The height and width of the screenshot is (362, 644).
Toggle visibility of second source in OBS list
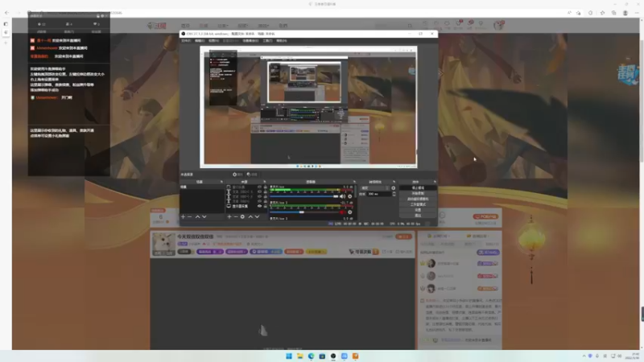pos(259,191)
